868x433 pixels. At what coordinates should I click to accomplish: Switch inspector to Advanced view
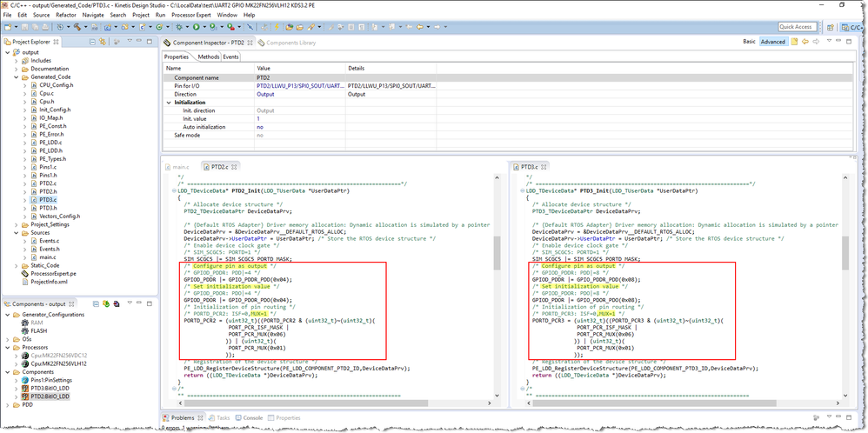pyautogui.click(x=772, y=42)
